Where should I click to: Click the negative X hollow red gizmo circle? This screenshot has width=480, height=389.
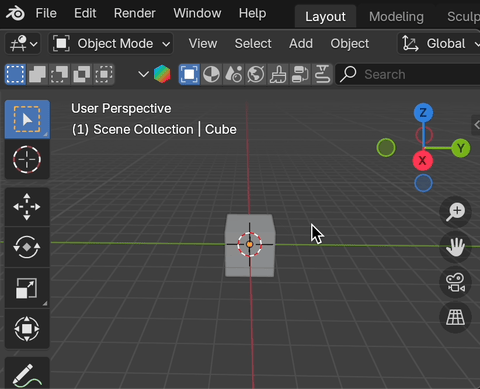click(x=424, y=135)
